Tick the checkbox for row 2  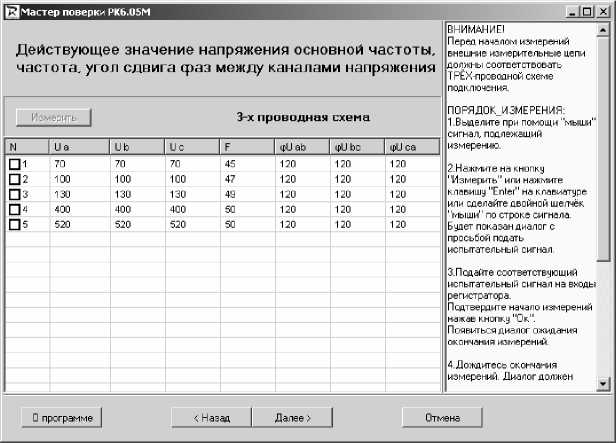[15, 179]
